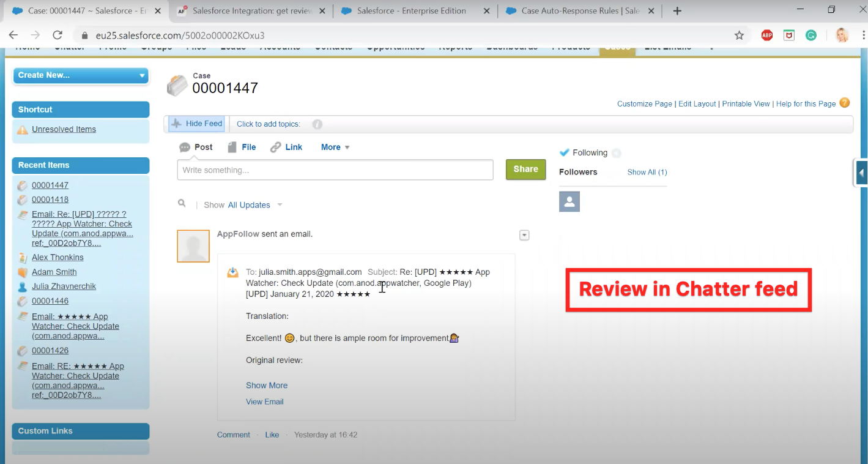868x464 pixels.
Task: Click Show All (1) followers link
Action: click(647, 172)
